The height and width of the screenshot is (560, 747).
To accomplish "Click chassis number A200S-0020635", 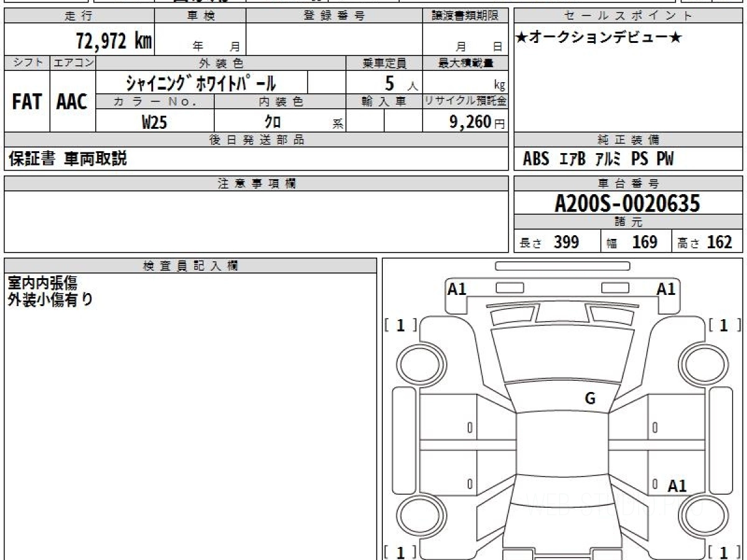I will [x=627, y=203].
